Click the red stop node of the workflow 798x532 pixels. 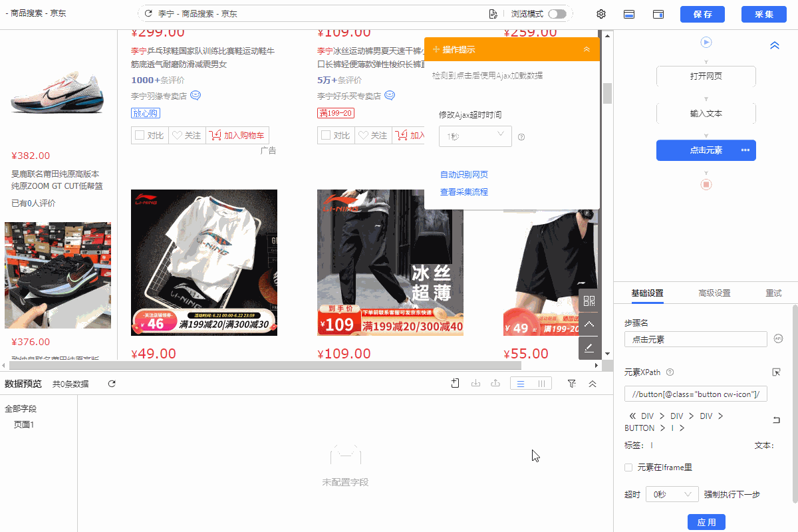click(706, 184)
